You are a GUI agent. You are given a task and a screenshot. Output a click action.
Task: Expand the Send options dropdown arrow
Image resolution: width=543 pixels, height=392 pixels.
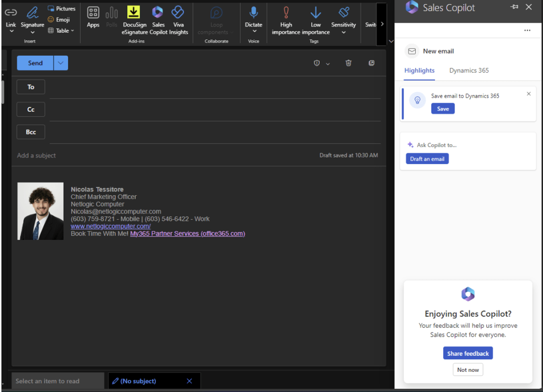pyautogui.click(x=61, y=63)
